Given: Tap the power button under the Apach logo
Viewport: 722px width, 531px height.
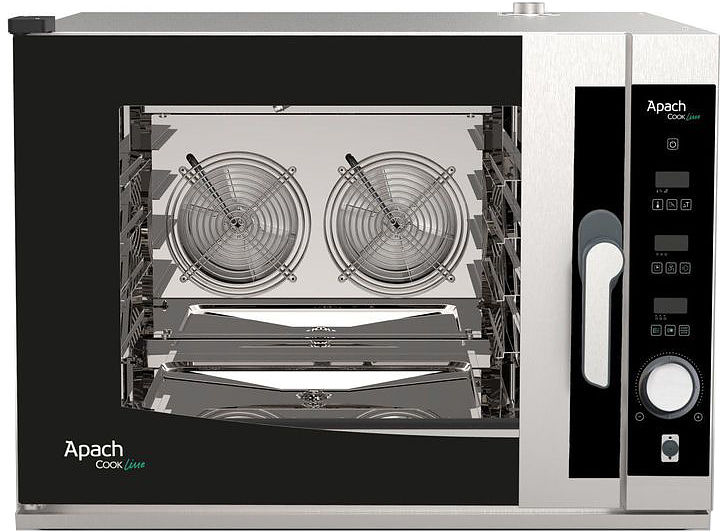Looking at the screenshot, I should tap(672, 144).
